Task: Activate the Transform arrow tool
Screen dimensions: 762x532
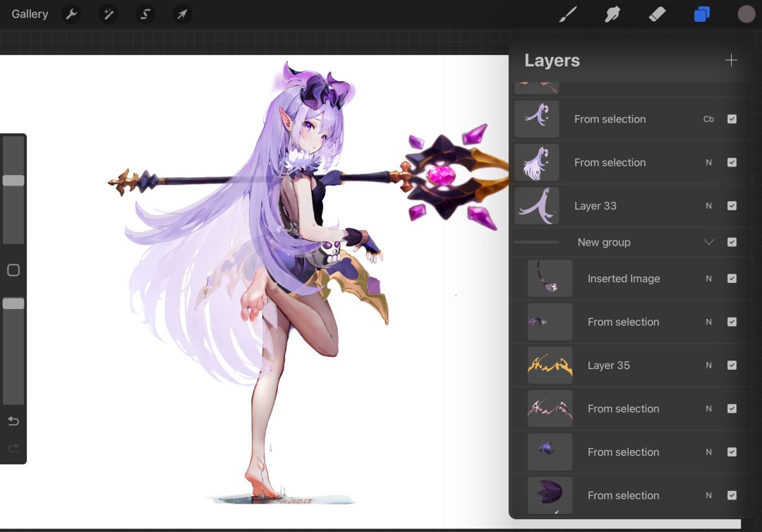Action: [182, 14]
